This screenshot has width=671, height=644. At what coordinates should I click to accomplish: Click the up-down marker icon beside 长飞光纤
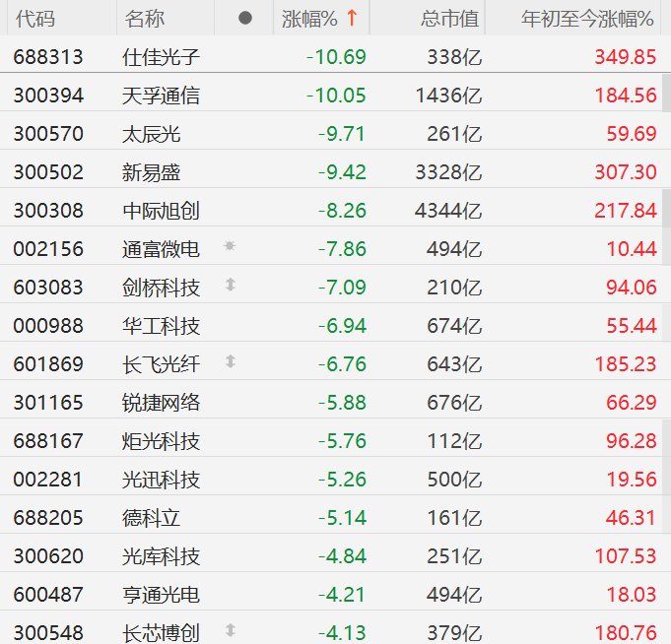coord(231,361)
